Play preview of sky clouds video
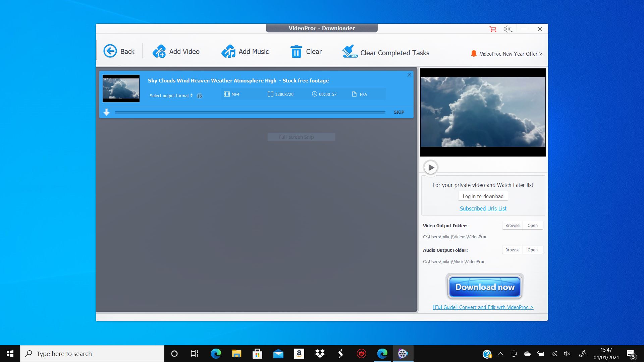Image resolution: width=644 pixels, height=362 pixels. 429,167
